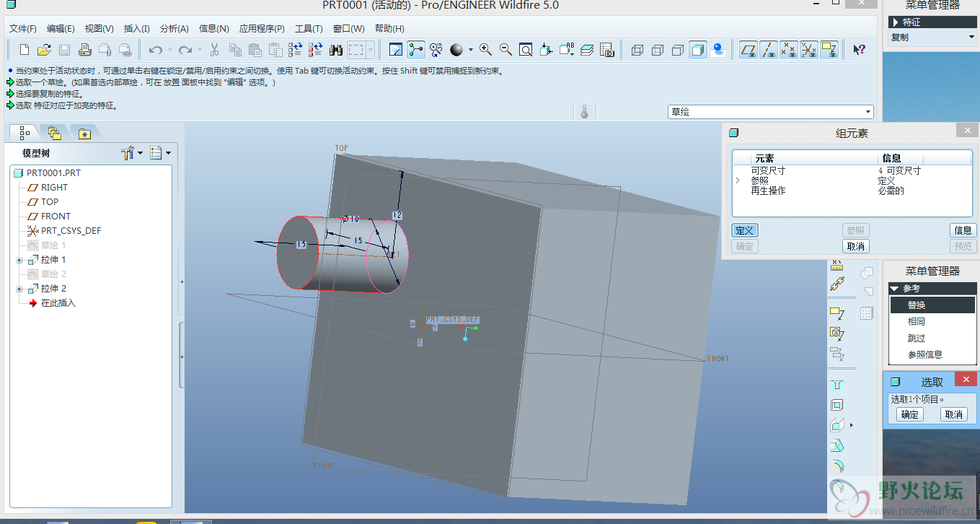Select the Hole tool in feature toolbar
Image resolution: width=980 pixels, height=524 pixels.
pos(836,385)
